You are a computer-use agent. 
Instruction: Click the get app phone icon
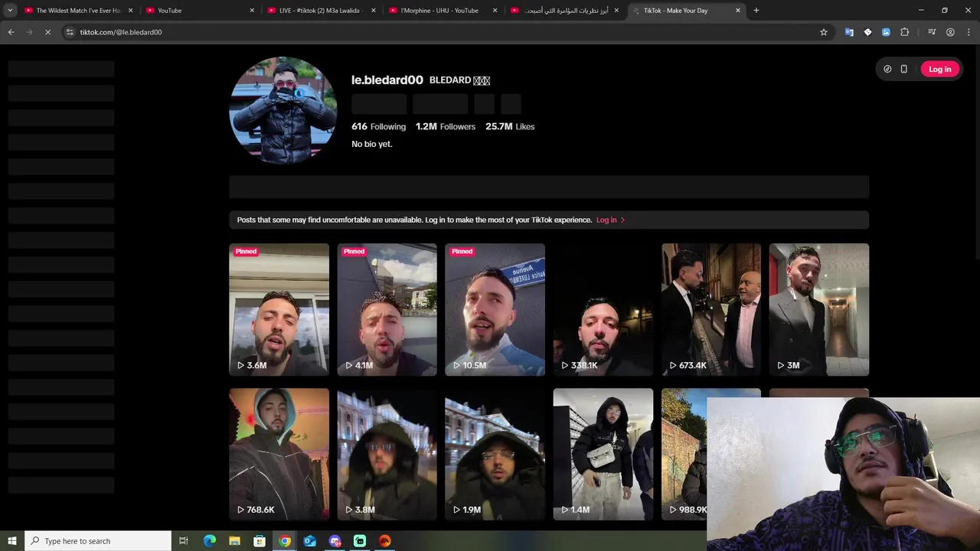[x=904, y=69]
